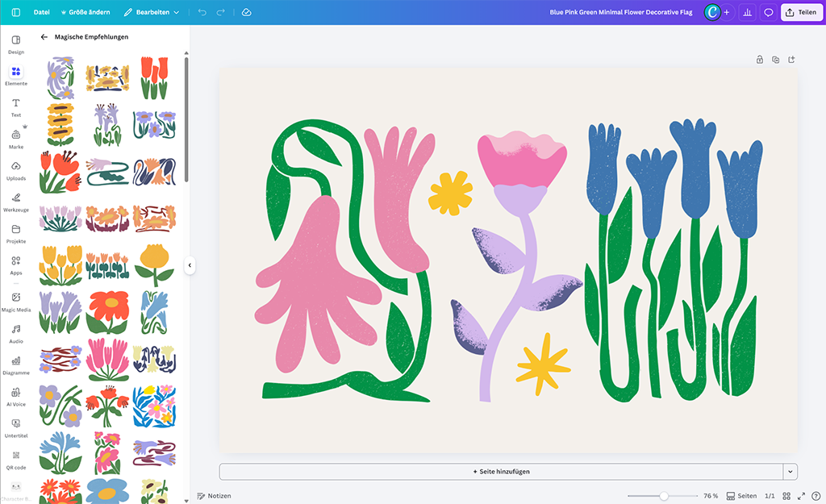
Task: Open the Text panel in sidebar
Action: (x=15, y=107)
